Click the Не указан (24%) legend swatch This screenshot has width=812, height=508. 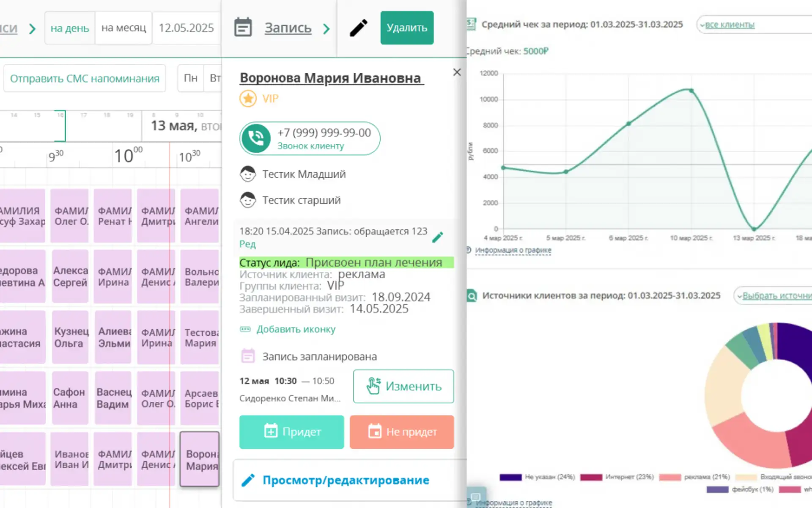click(x=510, y=477)
